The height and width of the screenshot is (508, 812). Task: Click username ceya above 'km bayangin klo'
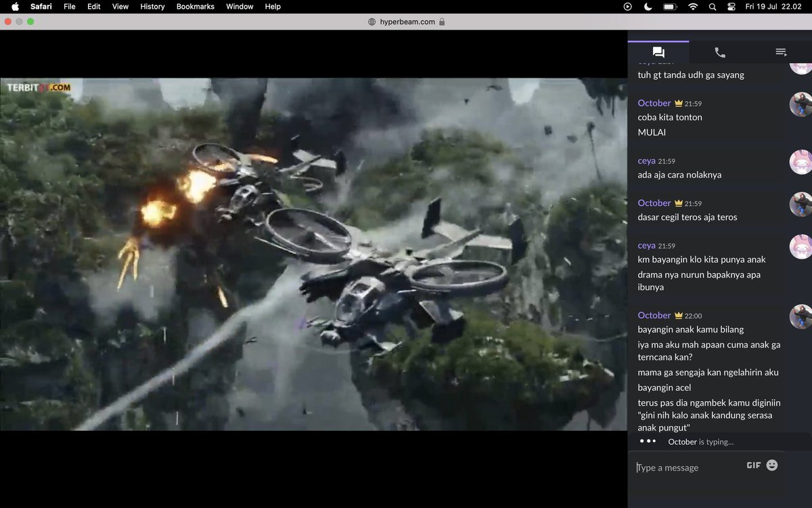(x=647, y=245)
